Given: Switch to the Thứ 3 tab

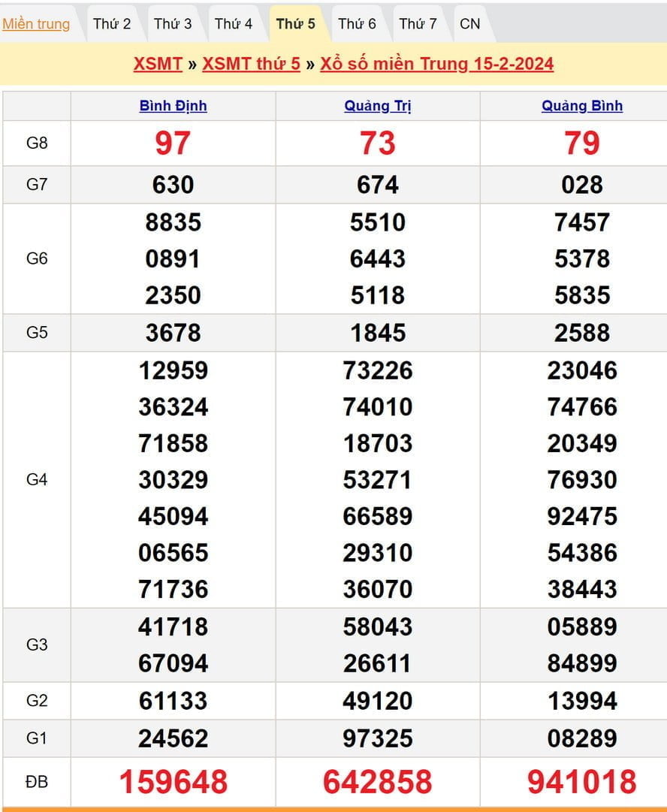Looking at the screenshot, I should point(173,24).
